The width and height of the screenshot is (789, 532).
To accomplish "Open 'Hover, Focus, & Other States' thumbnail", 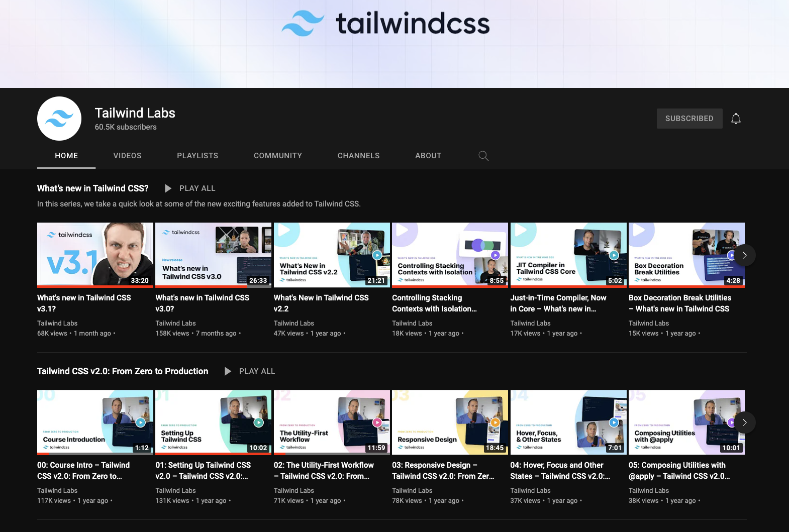I will 568,422.
